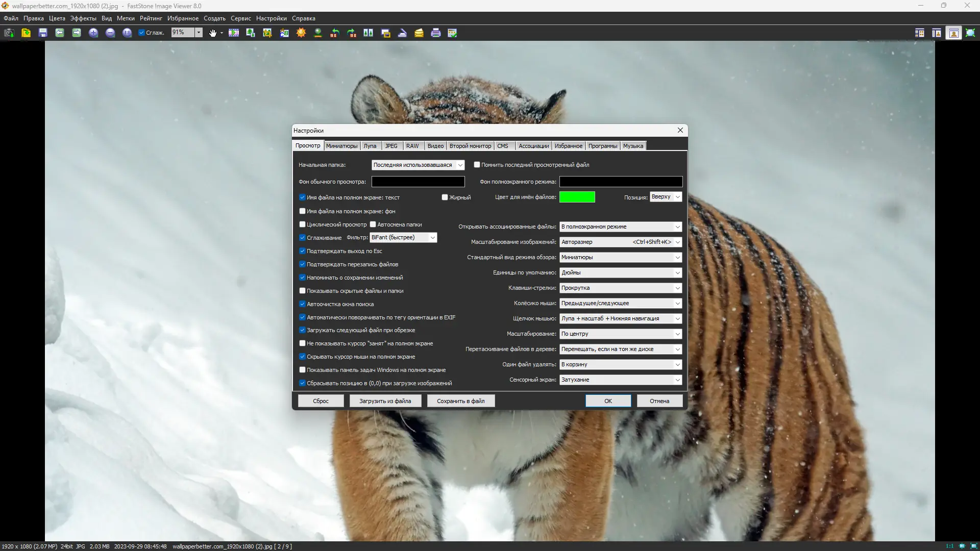Toggle Показывать скрытые файлы и папки checkbox

point(302,291)
